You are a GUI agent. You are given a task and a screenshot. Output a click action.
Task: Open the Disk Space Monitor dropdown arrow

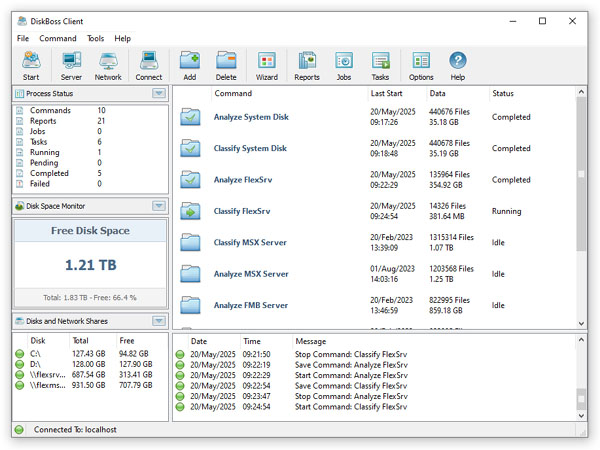[158, 206]
